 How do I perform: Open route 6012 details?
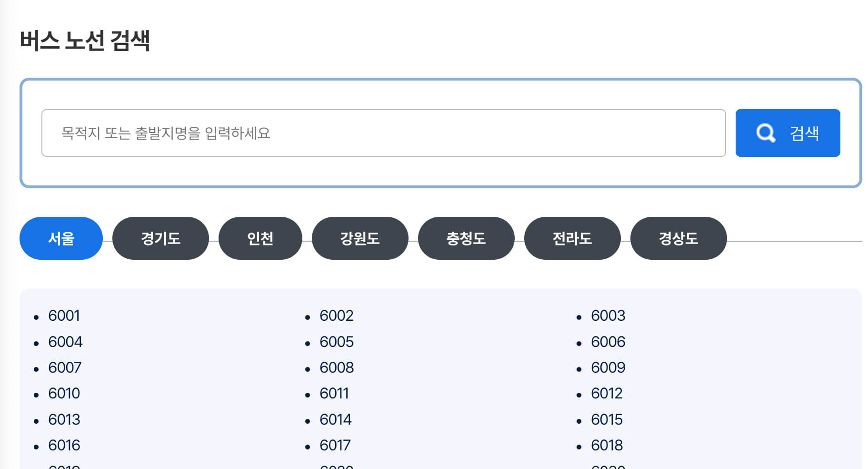(x=607, y=394)
